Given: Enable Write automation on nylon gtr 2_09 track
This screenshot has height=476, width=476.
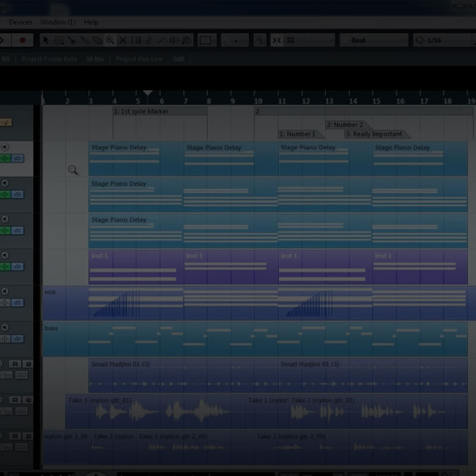Looking at the screenshot, I should (x=28, y=436).
